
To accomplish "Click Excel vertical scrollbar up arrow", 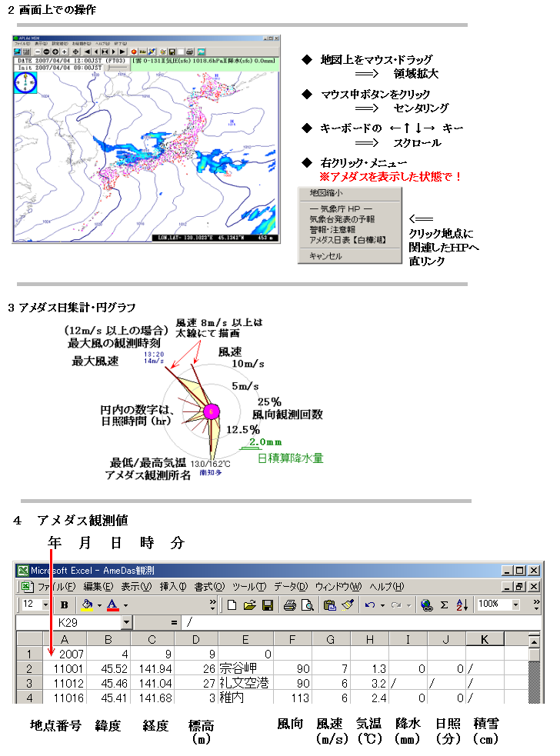I will [x=534, y=641].
